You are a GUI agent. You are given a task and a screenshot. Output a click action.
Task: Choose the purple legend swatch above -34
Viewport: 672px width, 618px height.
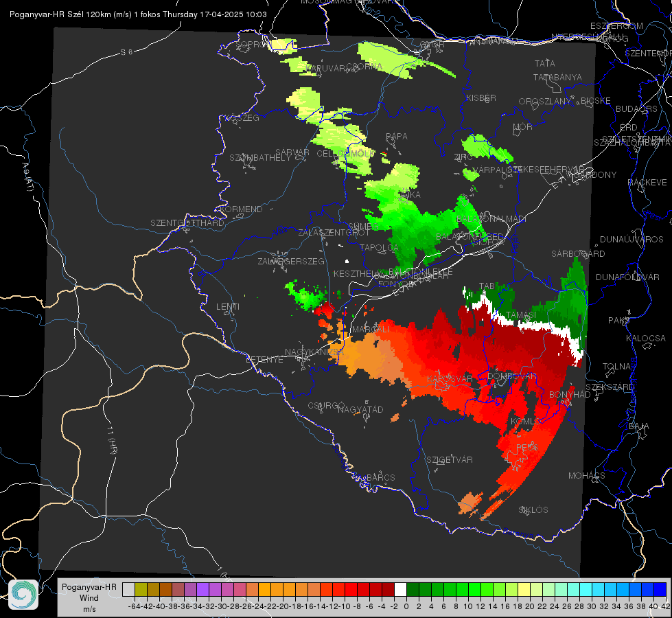click(202, 589)
